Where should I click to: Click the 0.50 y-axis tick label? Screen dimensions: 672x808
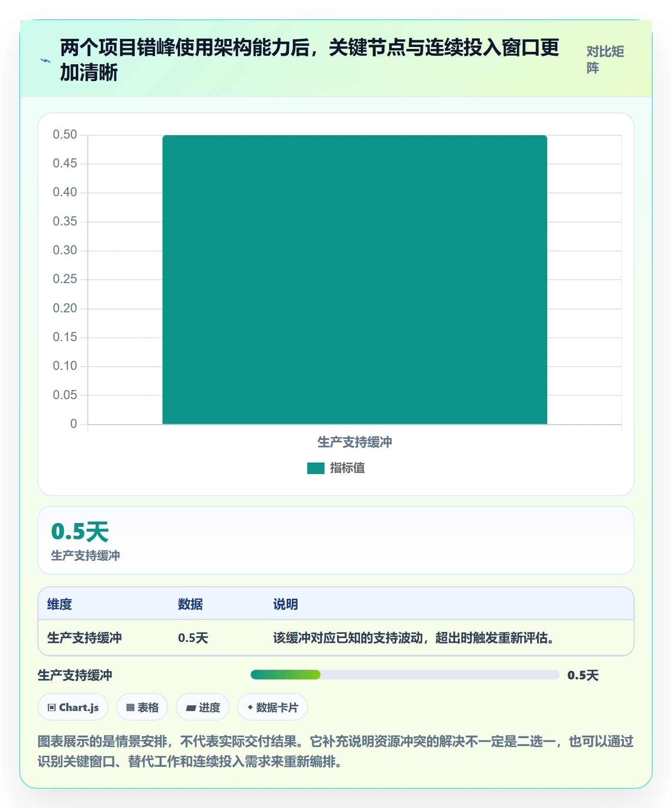point(65,135)
